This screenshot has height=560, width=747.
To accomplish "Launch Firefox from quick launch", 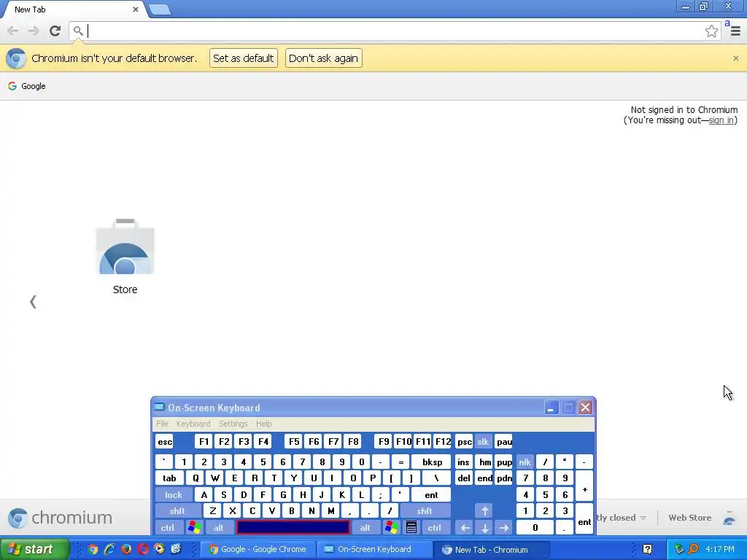I will (x=126, y=549).
